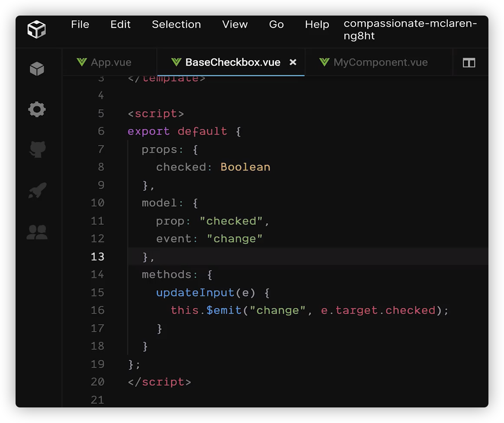The image size is (504, 423).
Task: Click line number 16 in gutter
Action: pyautogui.click(x=98, y=311)
